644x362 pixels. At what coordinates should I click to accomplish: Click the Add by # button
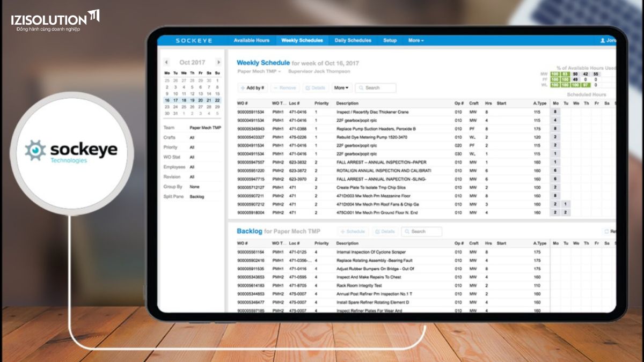pos(252,88)
